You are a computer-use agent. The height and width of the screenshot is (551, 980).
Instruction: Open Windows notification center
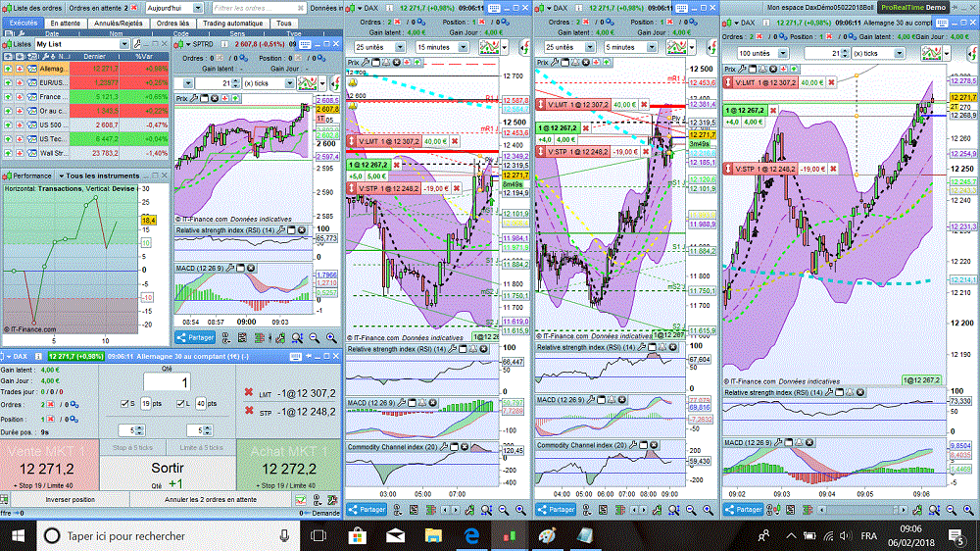pos(956,536)
